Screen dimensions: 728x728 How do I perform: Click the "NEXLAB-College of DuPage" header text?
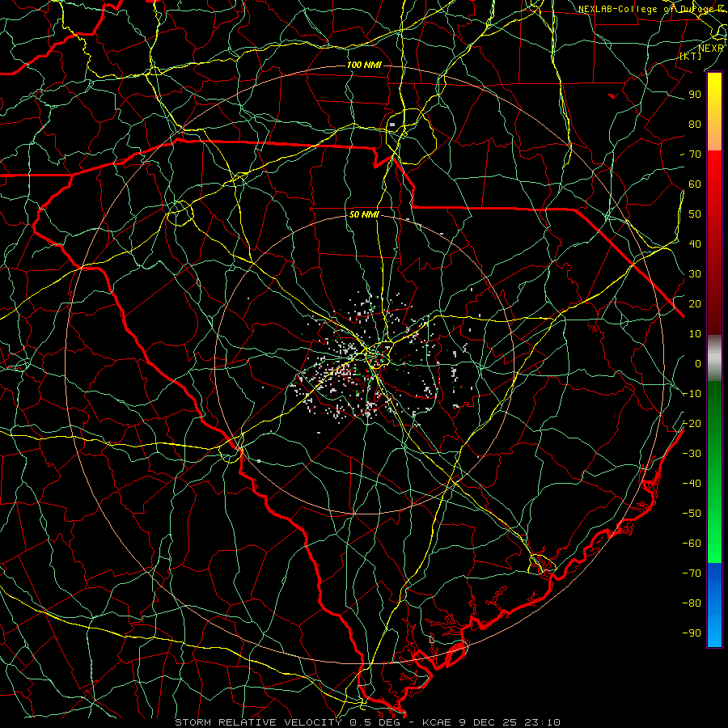pos(645,9)
